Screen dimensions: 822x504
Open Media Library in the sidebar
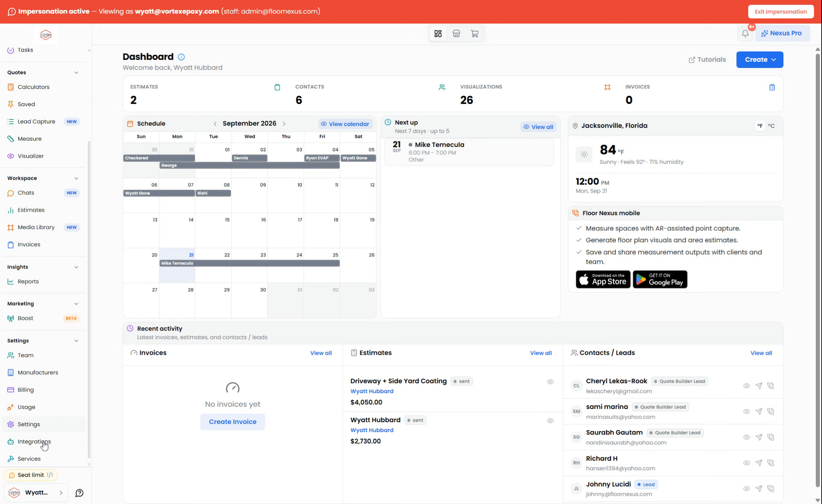(x=43, y=227)
